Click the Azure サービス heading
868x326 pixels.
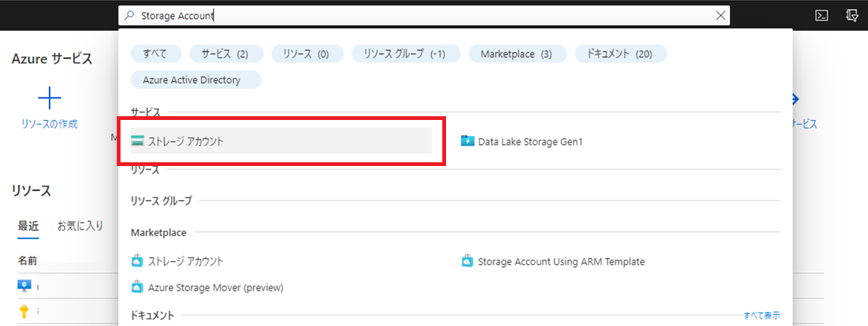(51, 59)
